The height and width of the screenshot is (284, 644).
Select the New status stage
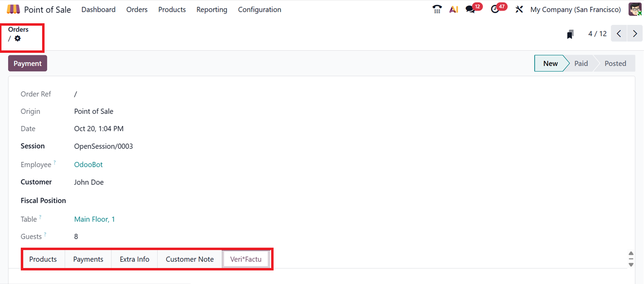click(x=551, y=63)
